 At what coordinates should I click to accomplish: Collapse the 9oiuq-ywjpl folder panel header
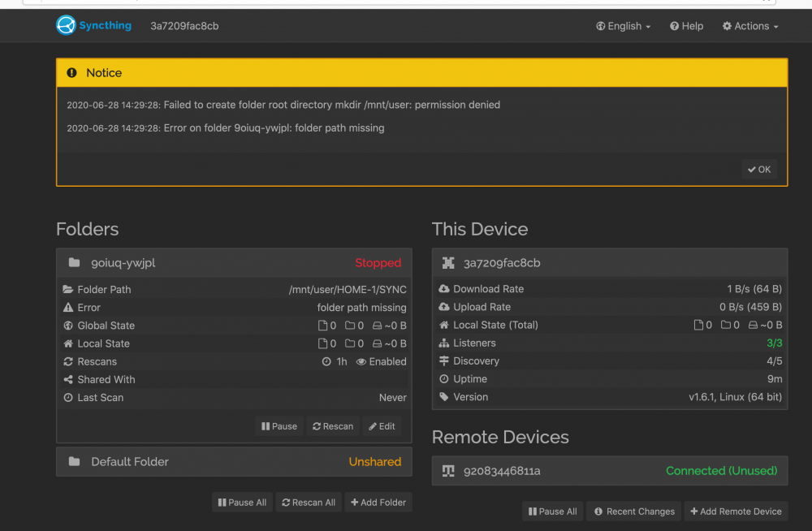click(234, 262)
